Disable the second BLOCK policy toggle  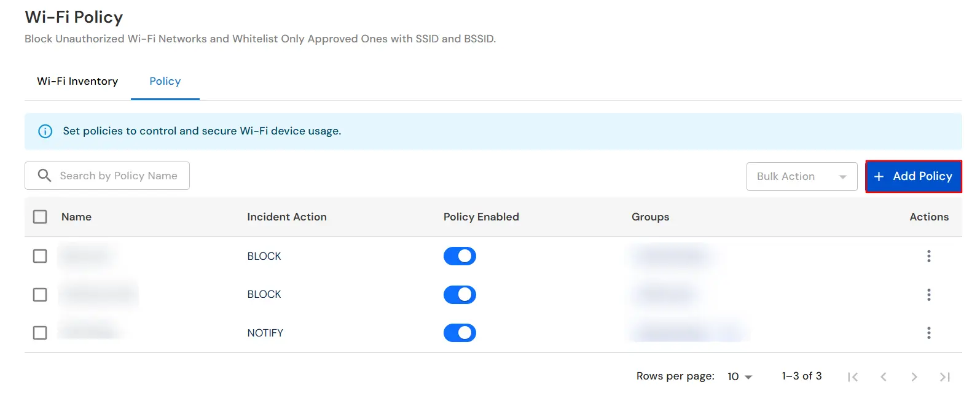tap(460, 295)
